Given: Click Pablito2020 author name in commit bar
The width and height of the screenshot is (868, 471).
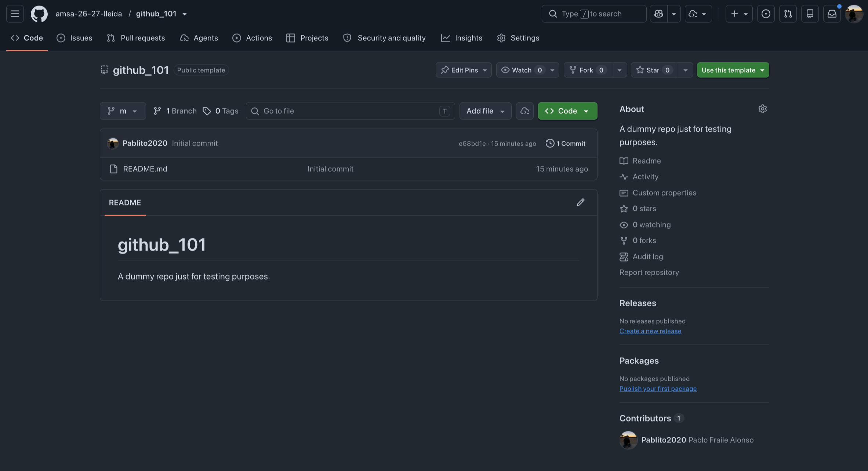Looking at the screenshot, I should 145,143.
